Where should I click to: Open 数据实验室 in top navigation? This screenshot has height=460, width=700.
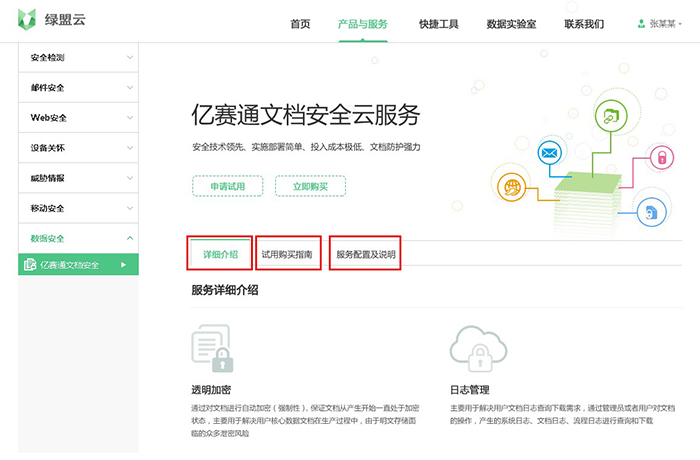(x=511, y=24)
